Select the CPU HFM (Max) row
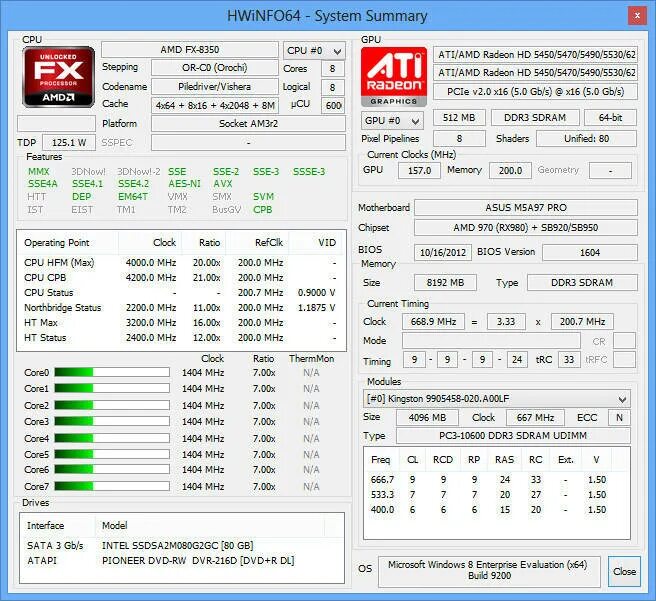This screenshot has height=601, width=656. (180, 263)
